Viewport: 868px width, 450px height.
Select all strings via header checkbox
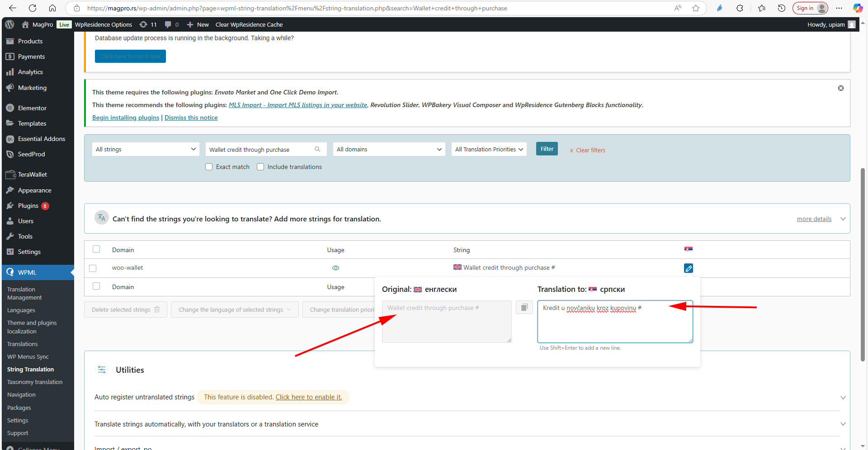(x=96, y=249)
